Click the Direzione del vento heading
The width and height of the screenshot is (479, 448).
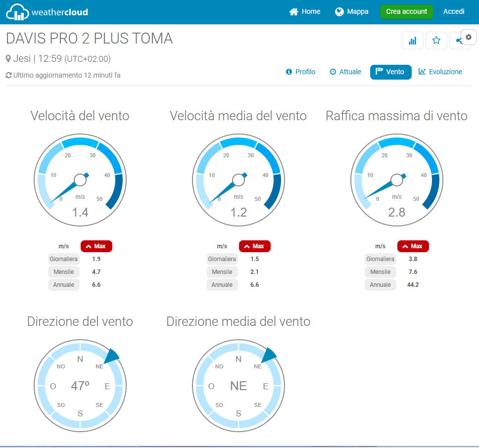tap(80, 321)
